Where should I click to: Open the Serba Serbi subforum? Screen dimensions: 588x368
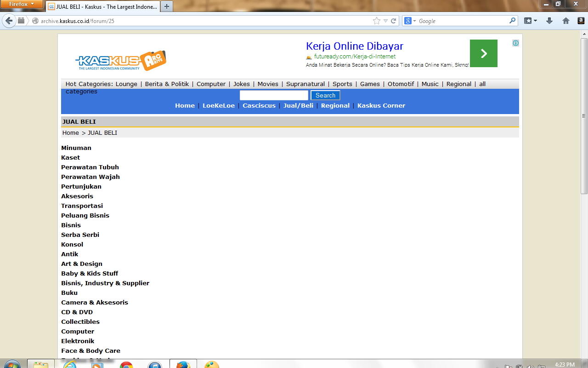(80, 235)
